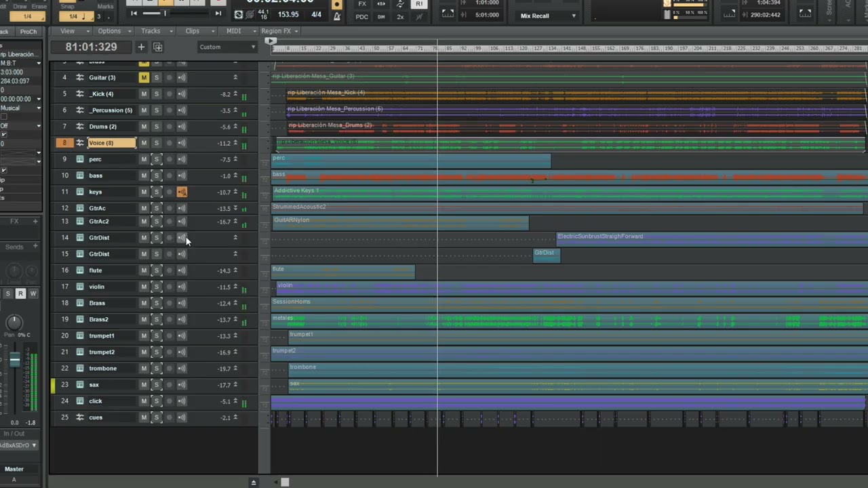Select the ElectricSunbrustStraightForward clip
Viewport: 868px width, 488px height.
pyautogui.click(x=712, y=239)
